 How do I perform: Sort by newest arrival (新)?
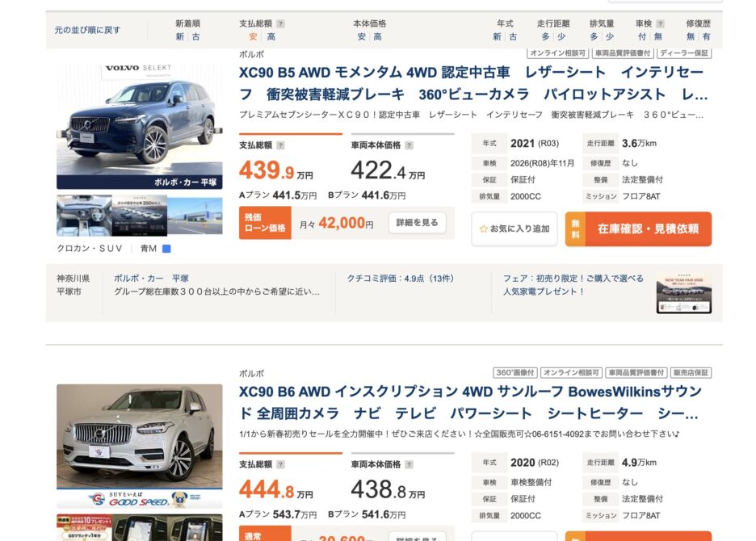pos(179,37)
